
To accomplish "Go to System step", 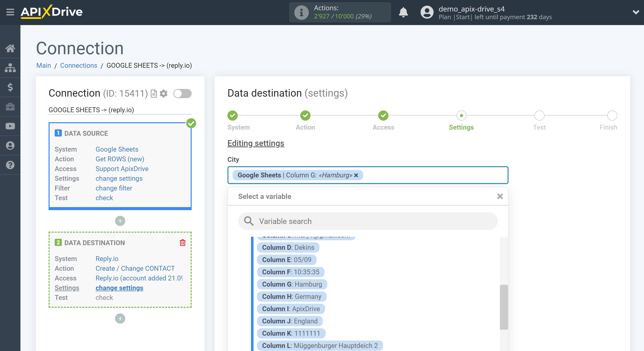I will (x=233, y=116).
